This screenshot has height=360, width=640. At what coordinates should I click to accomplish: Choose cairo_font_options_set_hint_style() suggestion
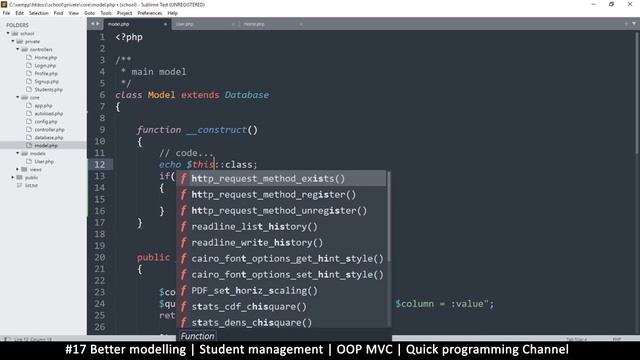click(x=281, y=274)
